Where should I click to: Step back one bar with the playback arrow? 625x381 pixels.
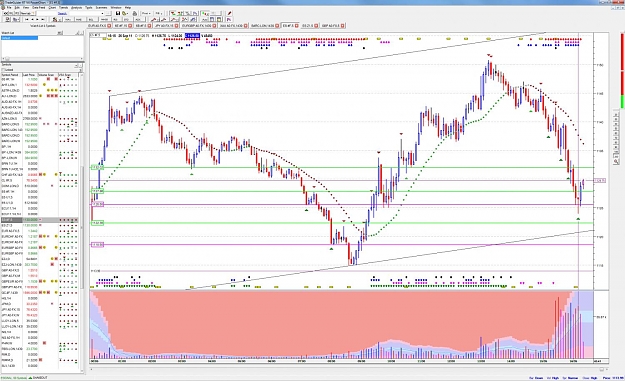pos(32,19)
